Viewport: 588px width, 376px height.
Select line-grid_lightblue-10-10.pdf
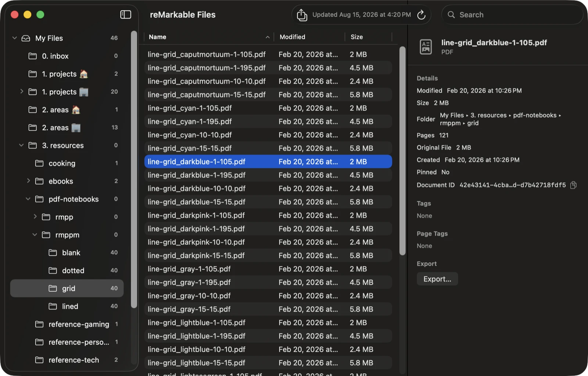[x=268, y=349]
